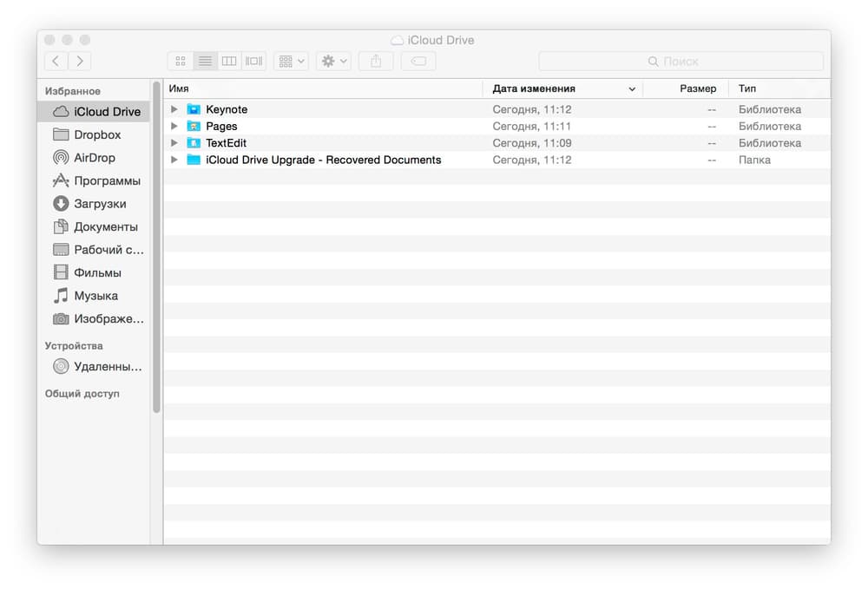This screenshot has height=589, width=868.
Task: Open Изображения in the sidebar
Action: pos(94,319)
